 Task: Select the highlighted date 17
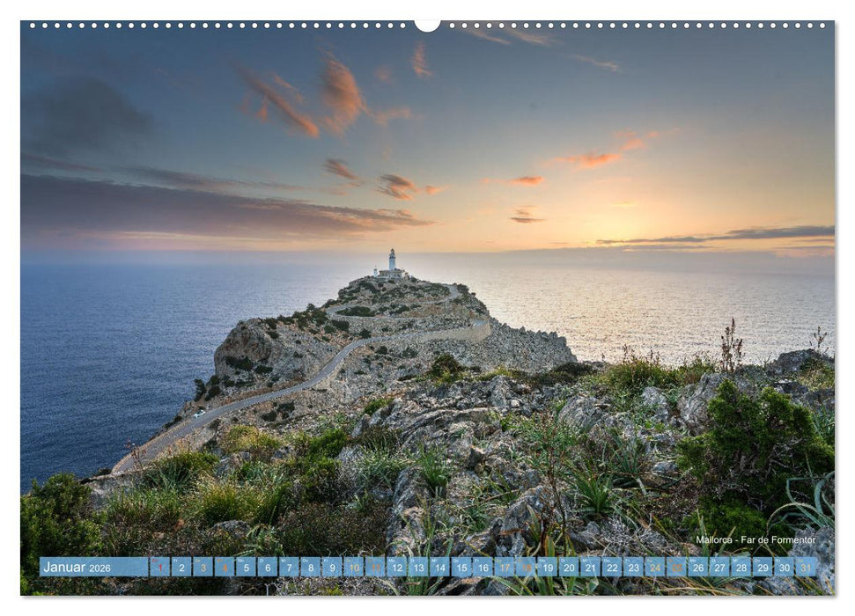click(x=505, y=570)
